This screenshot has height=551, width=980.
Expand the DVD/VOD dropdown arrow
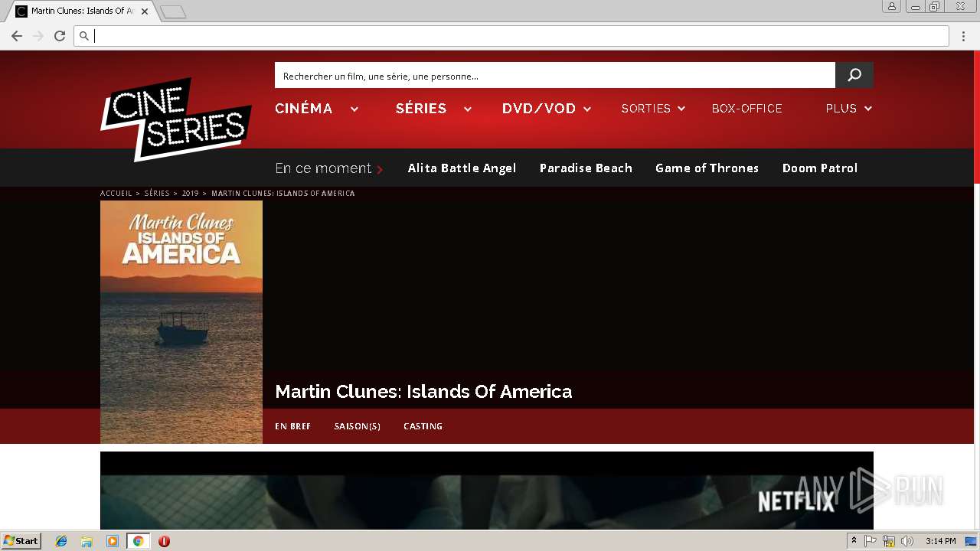click(587, 109)
